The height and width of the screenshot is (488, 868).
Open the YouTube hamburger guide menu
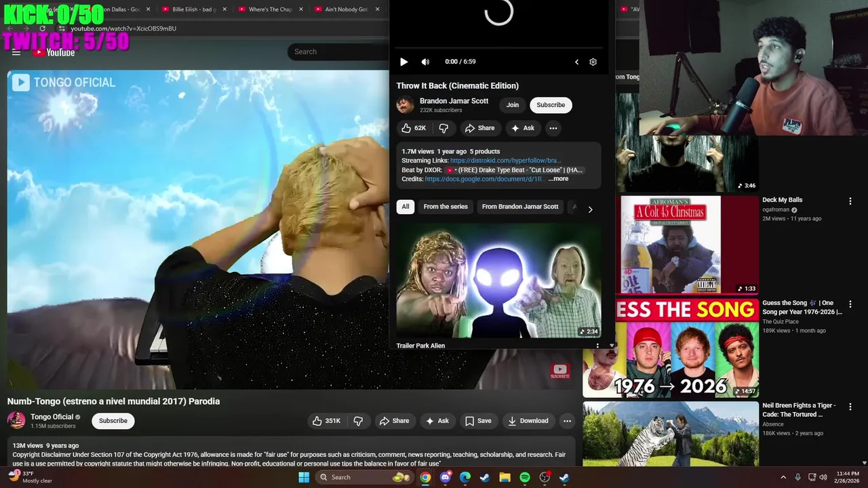(x=16, y=52)
